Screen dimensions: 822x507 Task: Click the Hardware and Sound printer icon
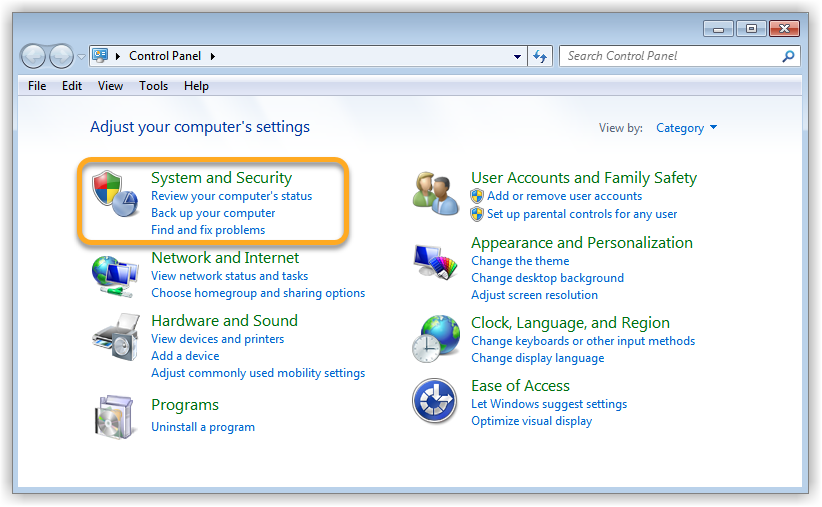tap(115, 338)
